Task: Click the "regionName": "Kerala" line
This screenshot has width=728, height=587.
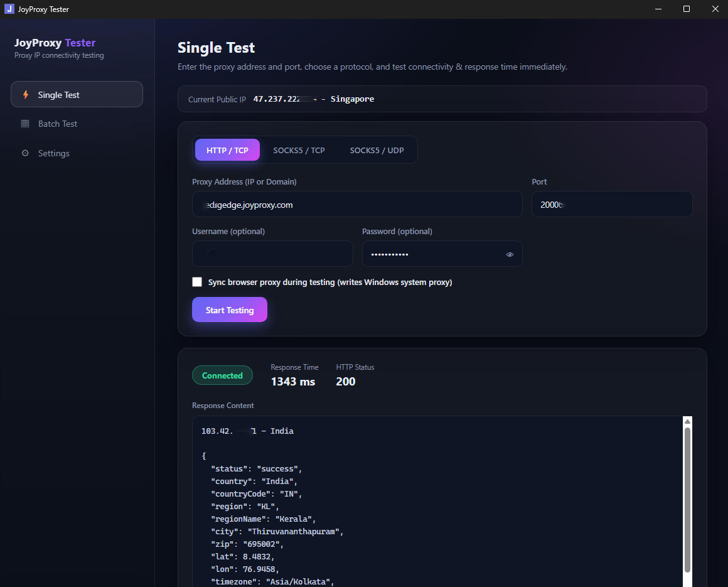Action: tap(263, 519)
